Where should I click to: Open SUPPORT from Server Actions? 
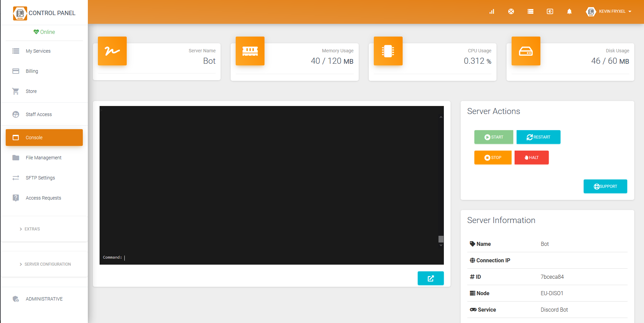(x=605, y=186)
